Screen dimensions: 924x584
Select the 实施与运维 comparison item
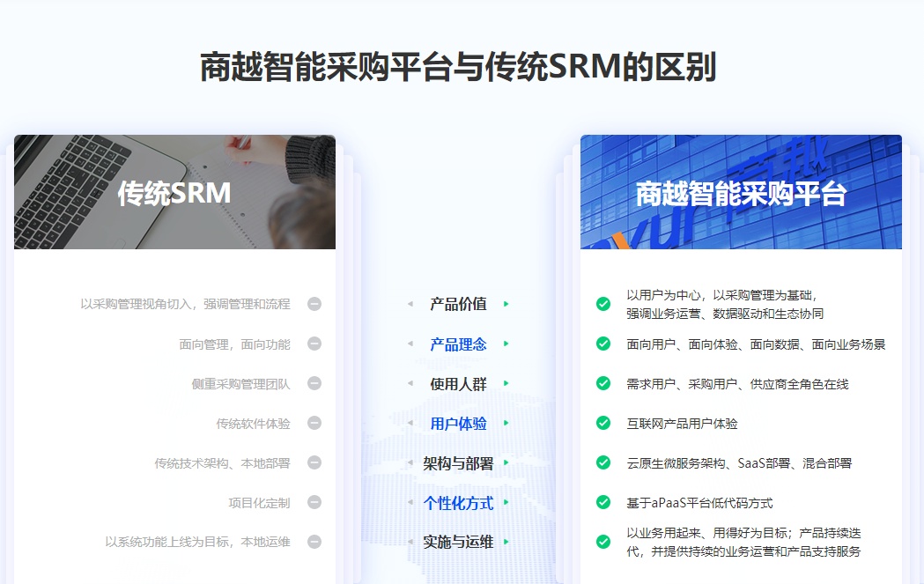tap(458, 542)
